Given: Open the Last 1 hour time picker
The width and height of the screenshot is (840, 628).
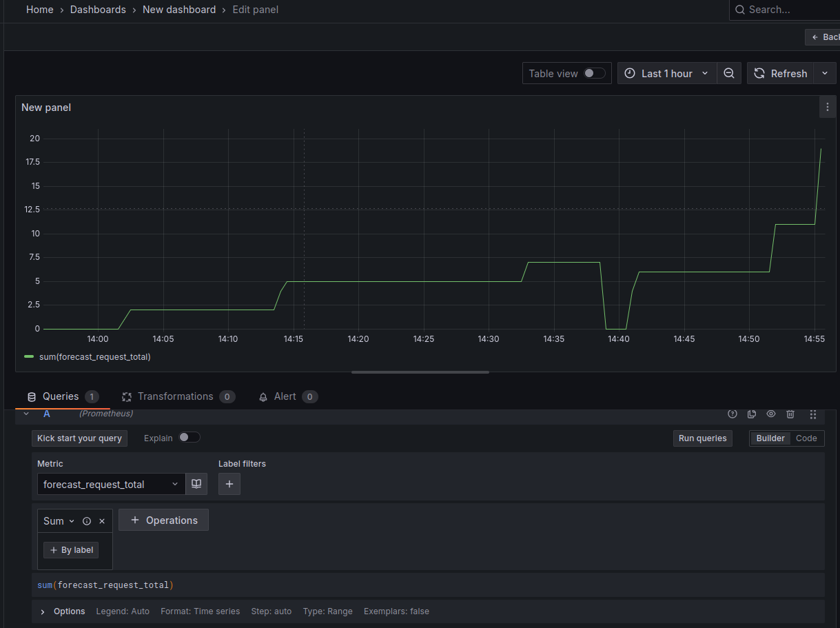Looking at the screenshot, I should pos(667,73).
